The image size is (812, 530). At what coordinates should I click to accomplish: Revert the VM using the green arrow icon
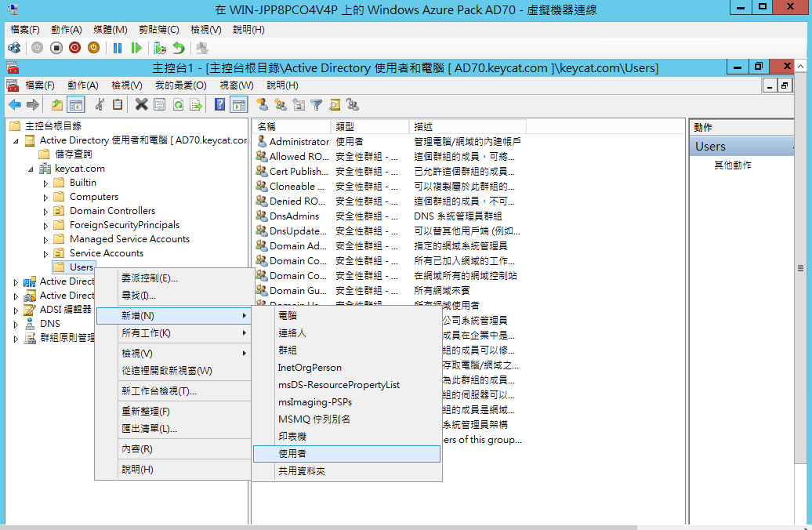(x=179, y=48)
